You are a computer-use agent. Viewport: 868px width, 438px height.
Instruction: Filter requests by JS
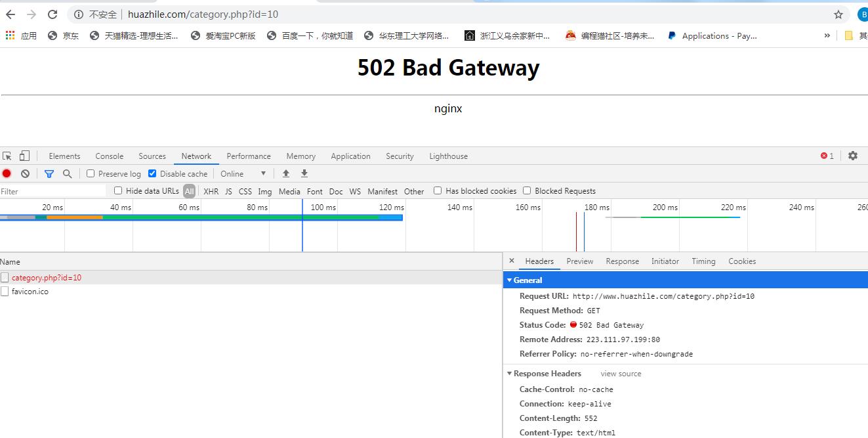click(x=228, y=191)
